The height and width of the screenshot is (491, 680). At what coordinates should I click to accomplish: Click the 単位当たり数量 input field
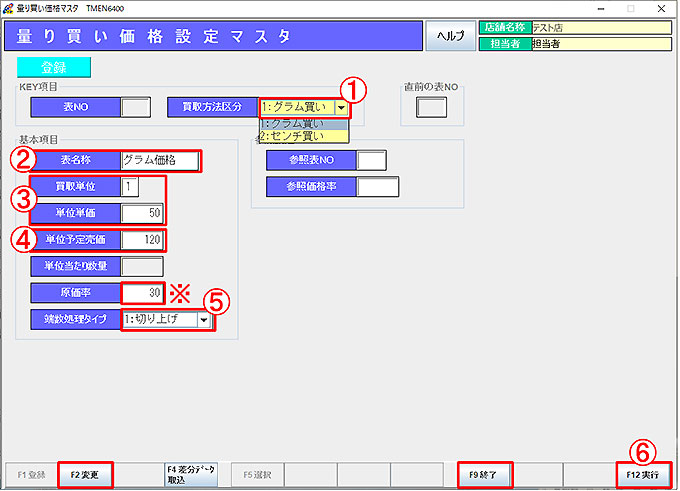142,266
